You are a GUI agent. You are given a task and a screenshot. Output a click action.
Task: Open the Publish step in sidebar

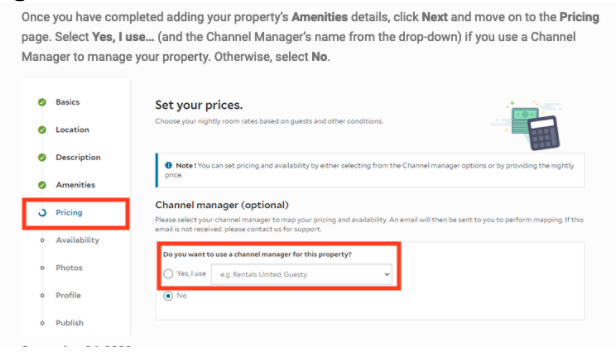pos(70,323)
